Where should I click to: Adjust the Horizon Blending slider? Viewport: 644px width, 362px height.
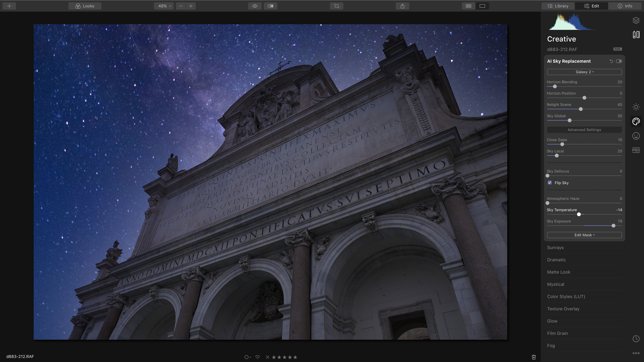pyautogui.click(x=584, y=86)
